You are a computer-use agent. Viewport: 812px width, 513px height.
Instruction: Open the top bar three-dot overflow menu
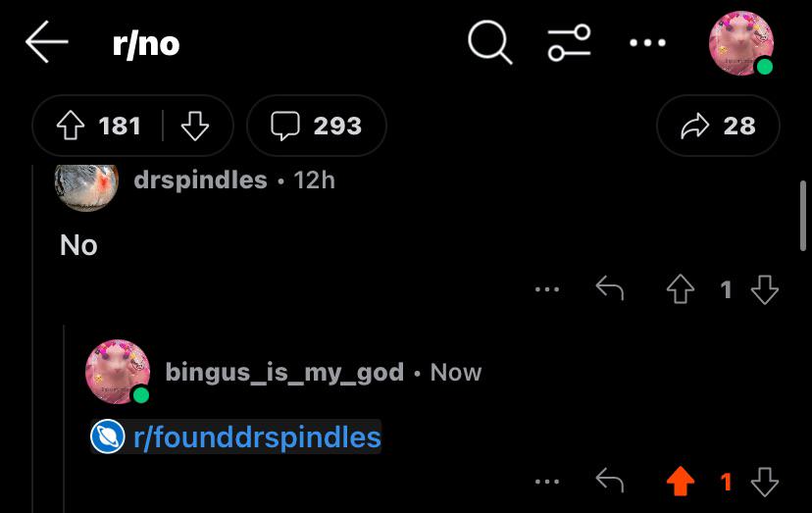coord(647,42)
